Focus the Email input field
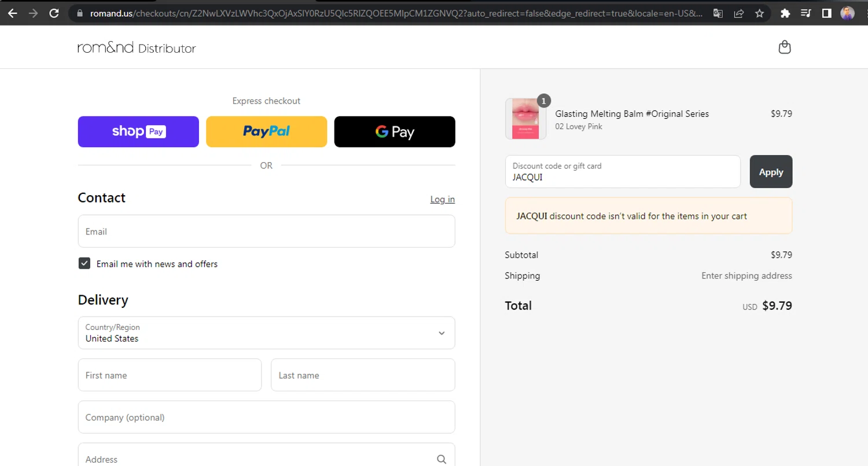Image resolution: width=868 pixels, height=466 pixels. point(266,232)
